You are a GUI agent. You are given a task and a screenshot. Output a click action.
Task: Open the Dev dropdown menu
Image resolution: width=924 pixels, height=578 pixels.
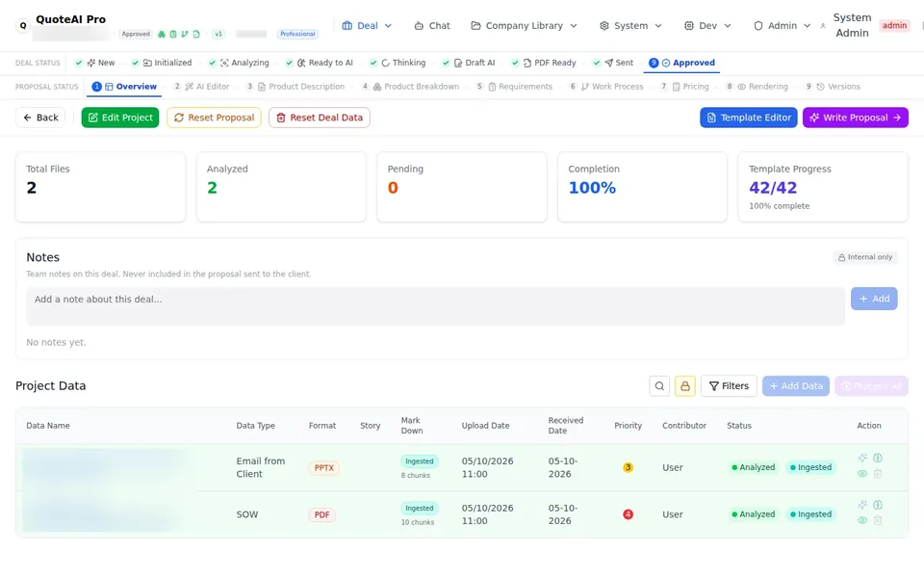click(707, 26)
